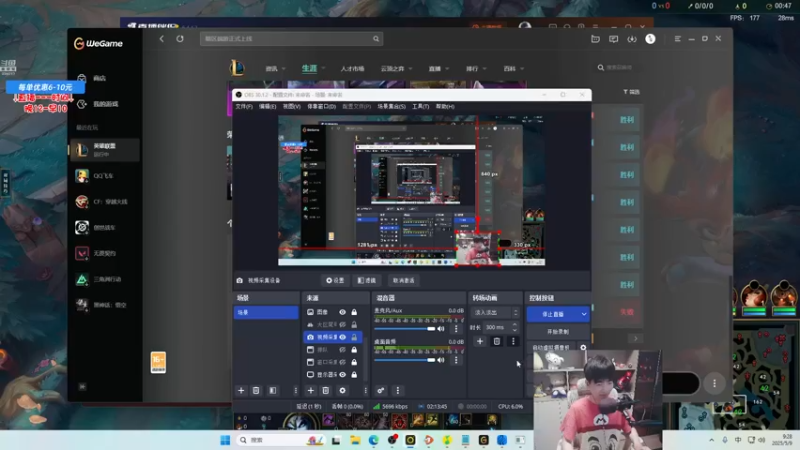Adjust the Mic/Aux volume slider
The width and height of the screenshot is (800, 450).
(x=405, y=329)
